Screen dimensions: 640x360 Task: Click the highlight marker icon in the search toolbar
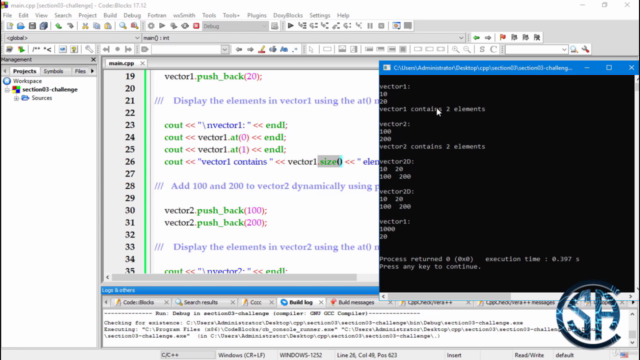click(x=262, y=49)
